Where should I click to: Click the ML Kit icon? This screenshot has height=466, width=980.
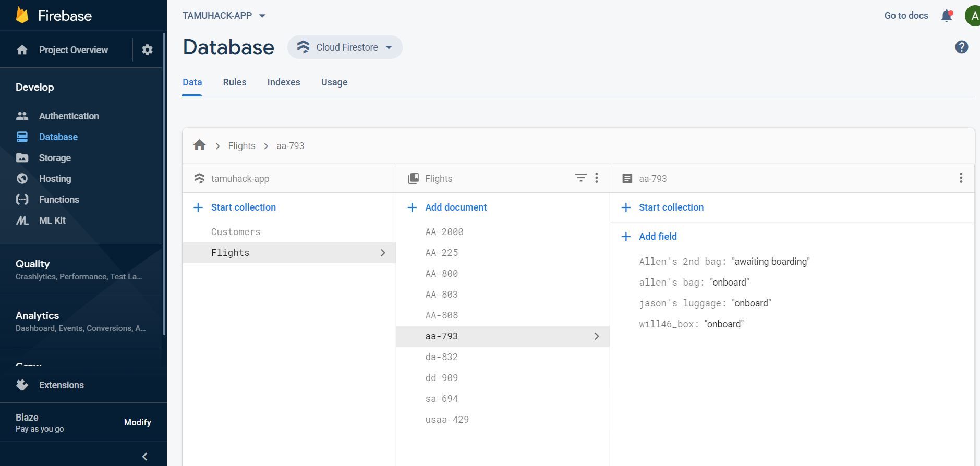(22, 220)
